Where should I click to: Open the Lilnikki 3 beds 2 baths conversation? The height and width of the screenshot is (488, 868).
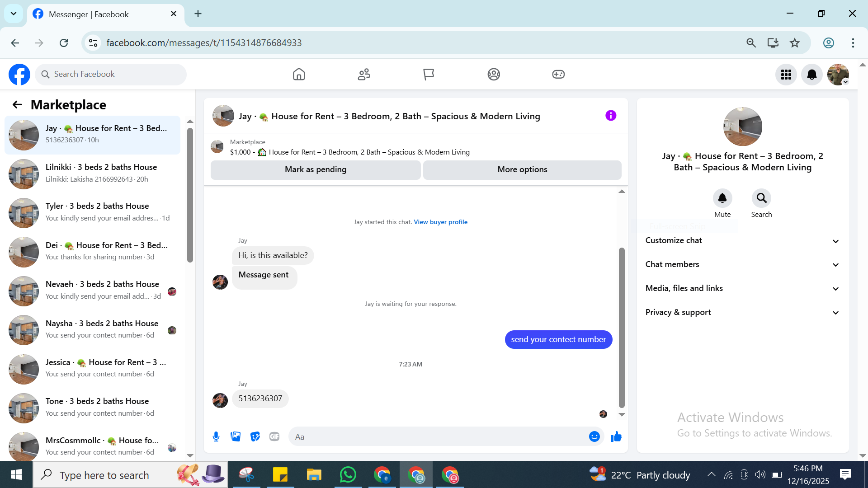click(92, 174)
